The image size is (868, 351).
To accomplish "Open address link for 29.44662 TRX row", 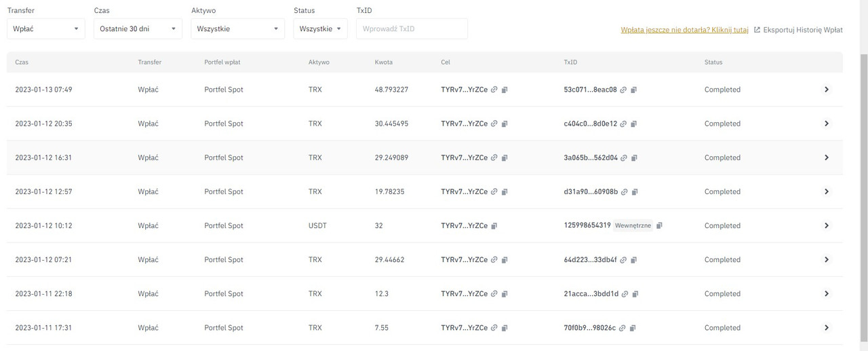I will pos(494,259).
